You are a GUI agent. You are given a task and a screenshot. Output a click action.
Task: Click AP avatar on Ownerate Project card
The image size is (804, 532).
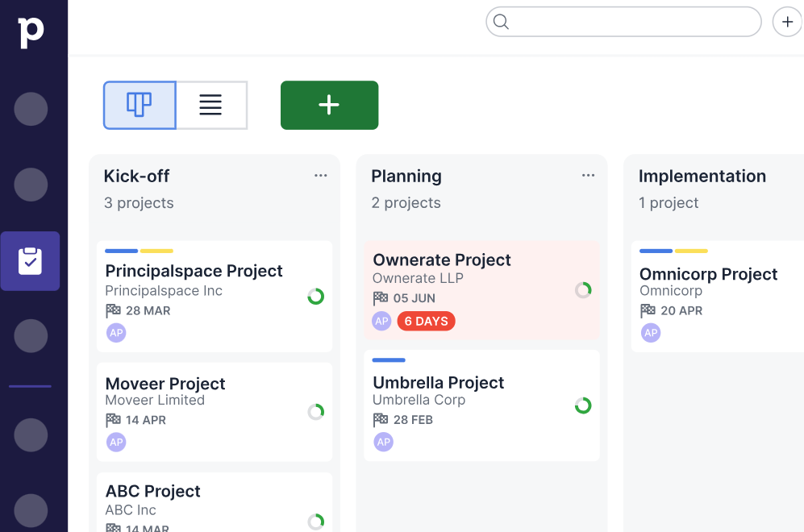[381, 322]
